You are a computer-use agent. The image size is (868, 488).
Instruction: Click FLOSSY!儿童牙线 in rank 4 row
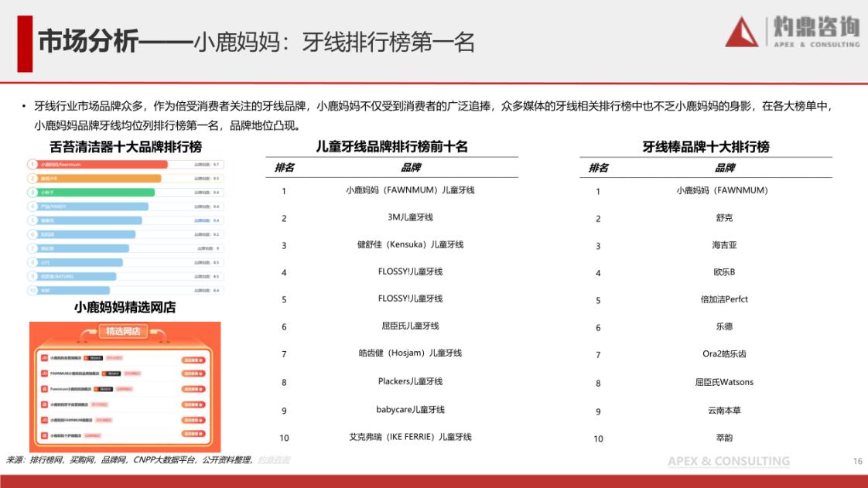coord(410,271)
